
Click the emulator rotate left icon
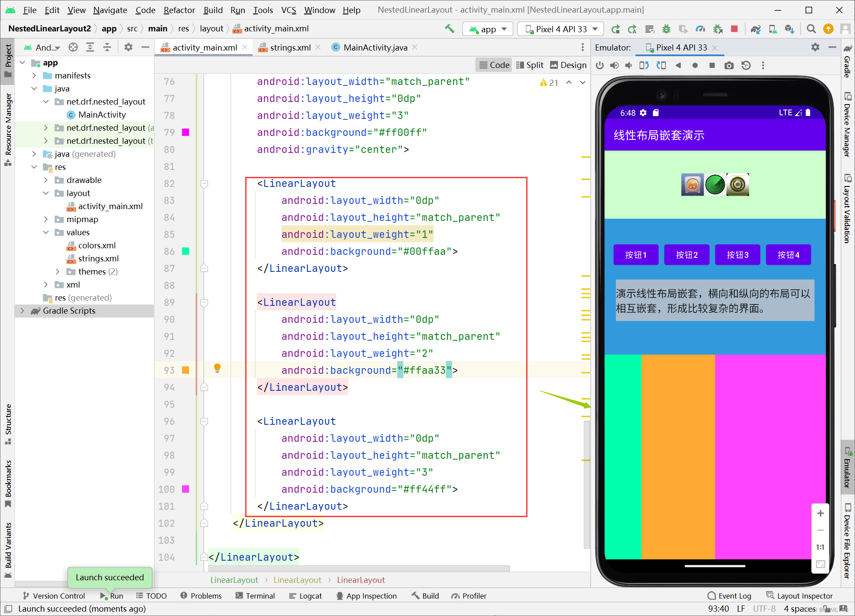tap(644, 65)
